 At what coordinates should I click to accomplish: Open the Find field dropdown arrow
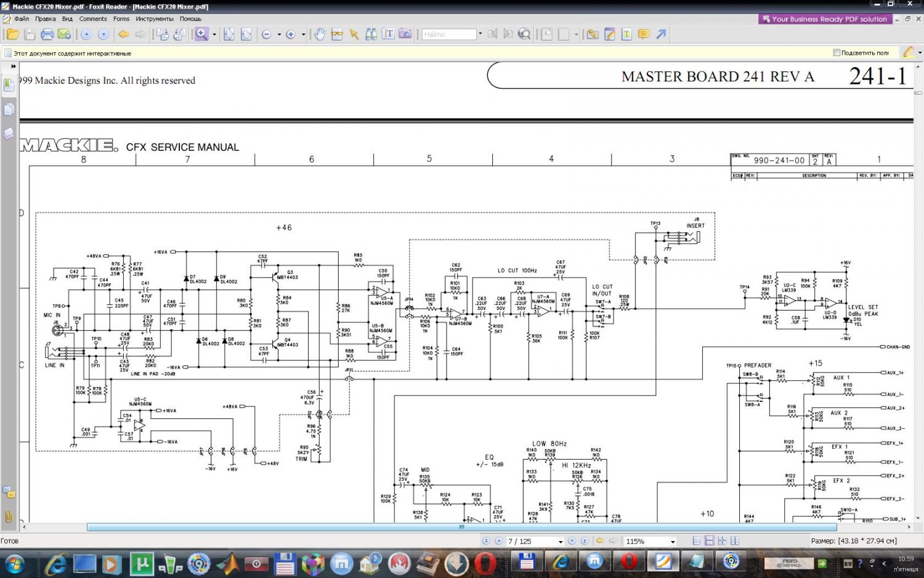[480, 35]
